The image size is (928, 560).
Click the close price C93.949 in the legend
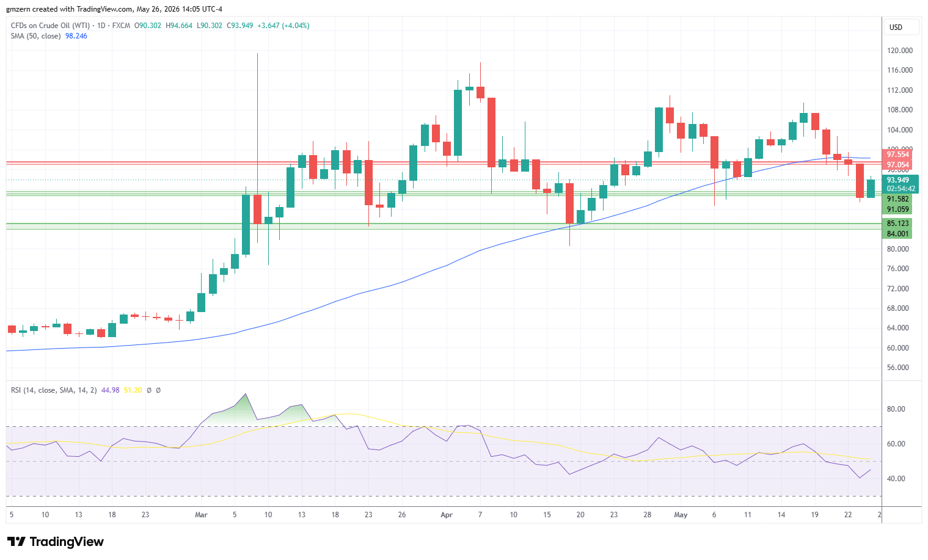[x=240, y=26]
